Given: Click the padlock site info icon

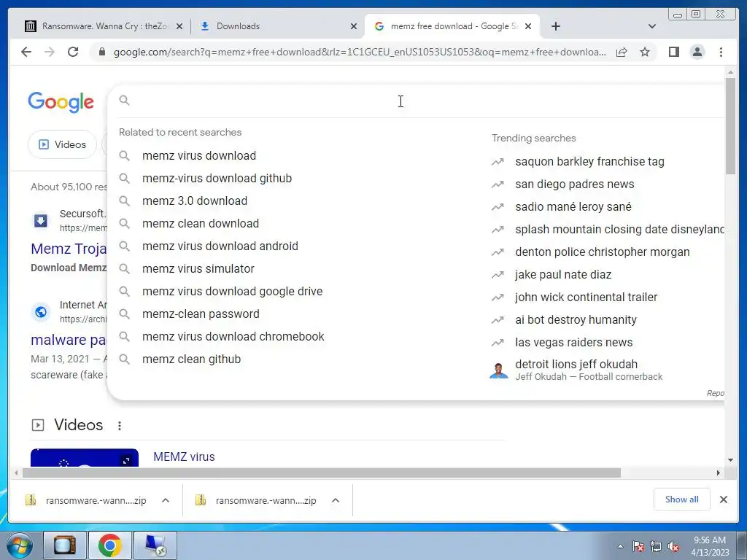Looking at the screenshot, I should (101, 52).
